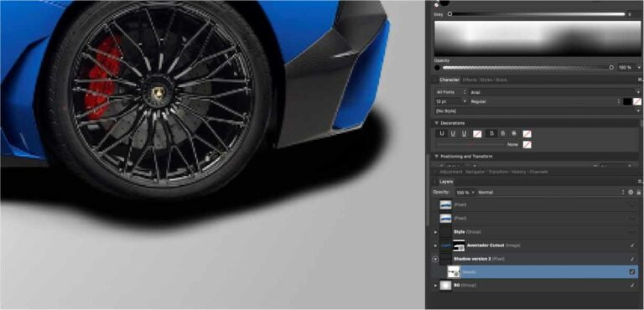
Task: Switch to the History tab
Action: [518, 172]
